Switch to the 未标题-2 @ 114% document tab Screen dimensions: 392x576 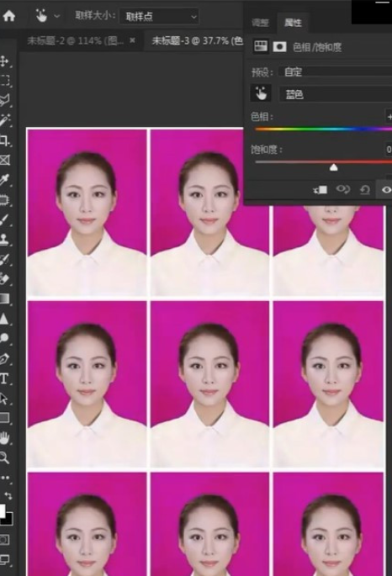(76, 40)
